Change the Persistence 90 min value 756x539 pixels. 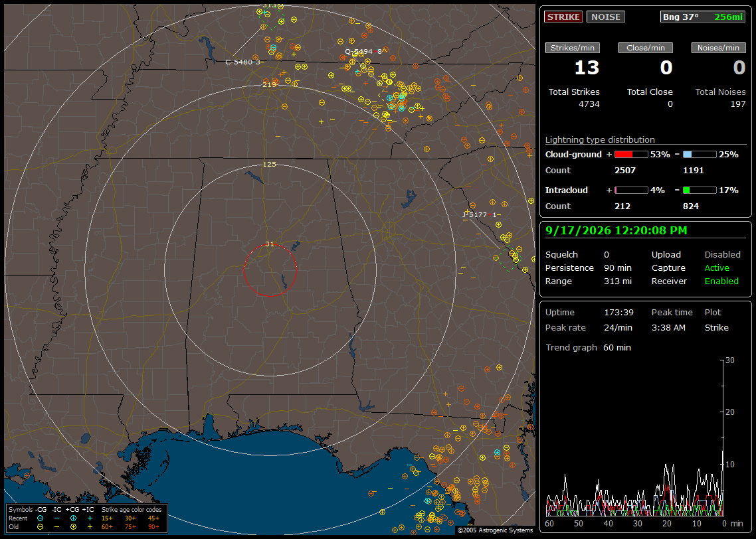(618, 268)
